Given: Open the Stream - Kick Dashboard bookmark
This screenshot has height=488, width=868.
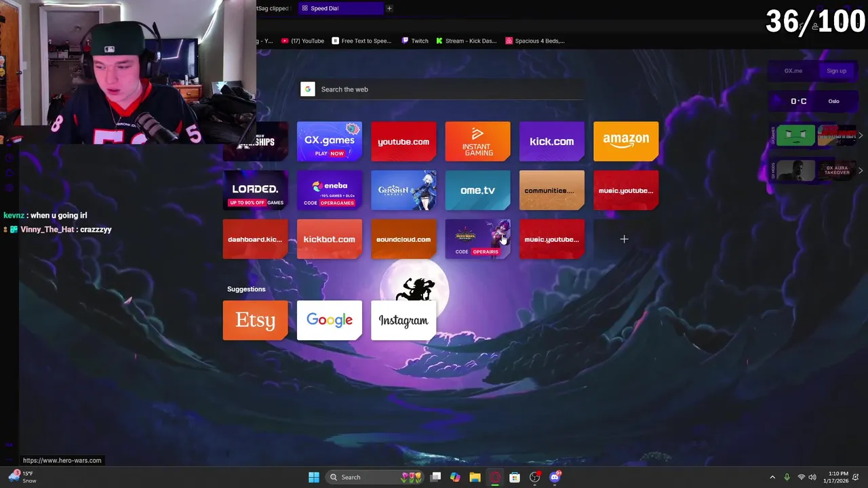Looking at the screenshot, I should coord(467,41).
